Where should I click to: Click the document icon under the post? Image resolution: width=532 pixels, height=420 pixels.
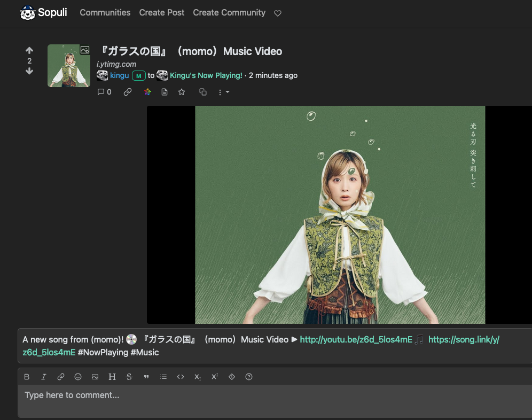pyautogui.click(x=165, y=92)
